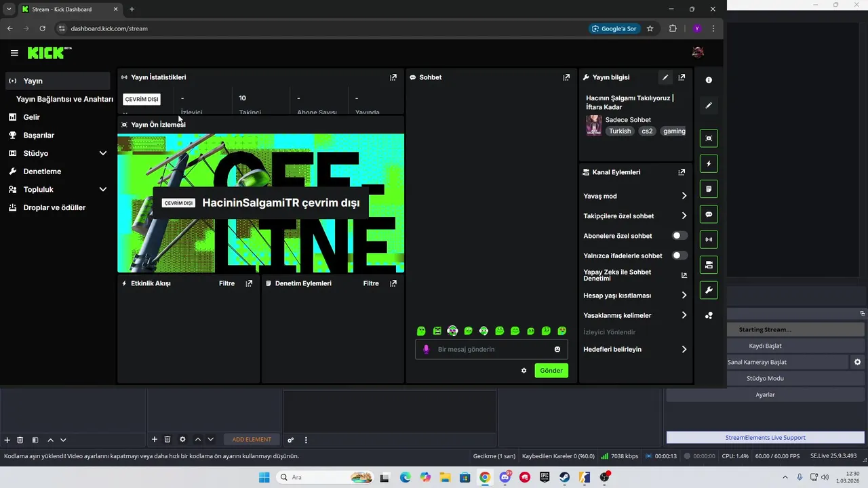Reload the Kick dashboard page

pos(42,28)
